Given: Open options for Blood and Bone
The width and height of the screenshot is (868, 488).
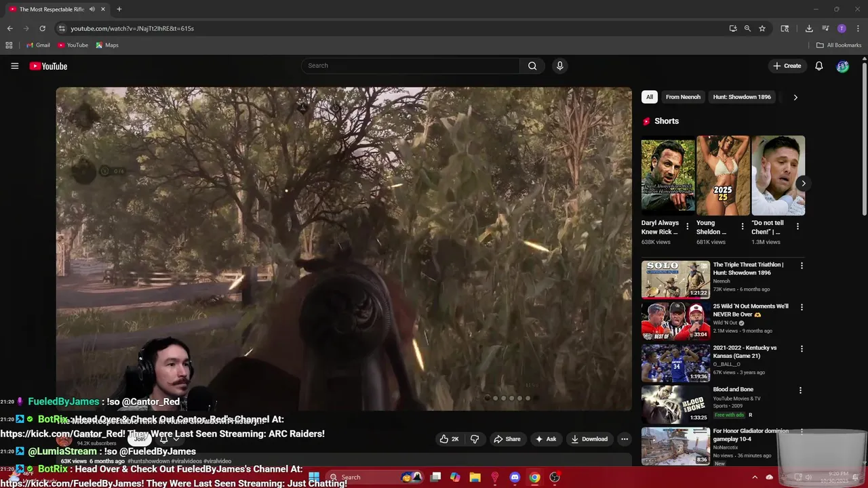Looking at the screenshot, I should (x=800, y=390).
